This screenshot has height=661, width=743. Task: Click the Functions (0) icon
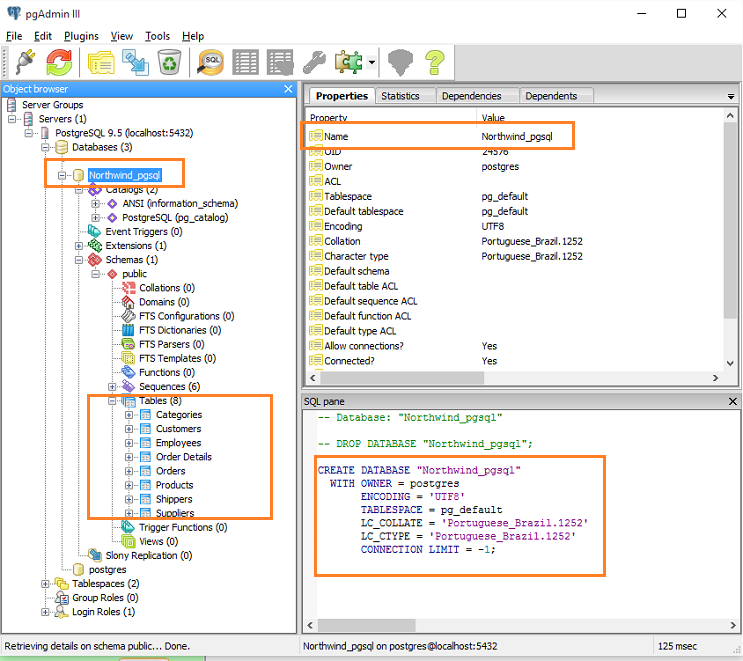click(x=128, y=372)
